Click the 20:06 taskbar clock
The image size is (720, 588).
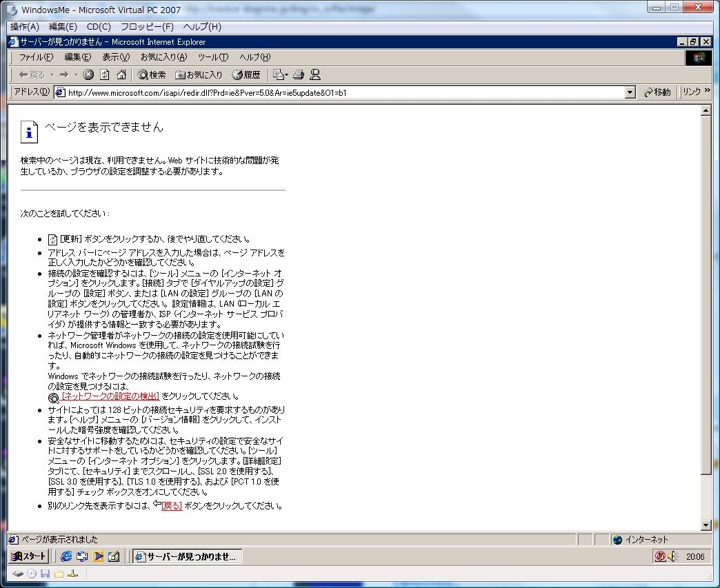coord(695,557)
